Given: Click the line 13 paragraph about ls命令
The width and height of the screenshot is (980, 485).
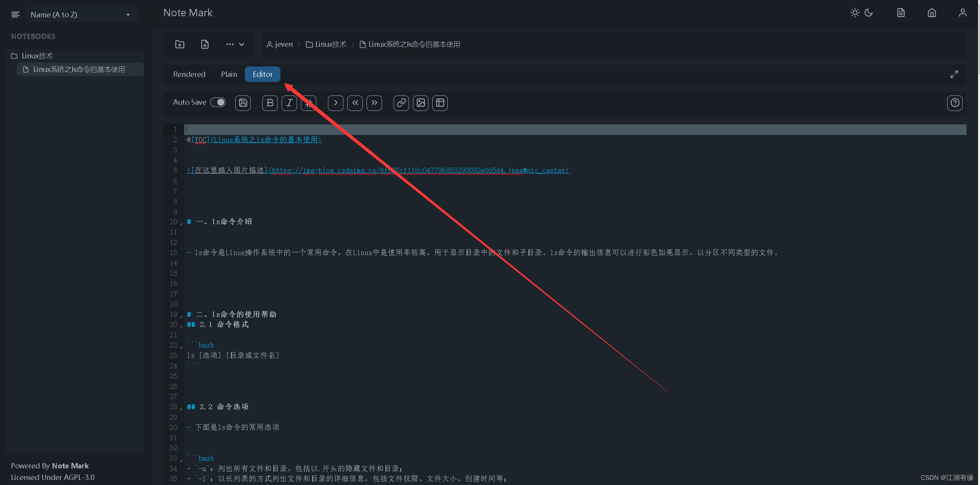Looking at the screenshot, I should coord(483,253).
